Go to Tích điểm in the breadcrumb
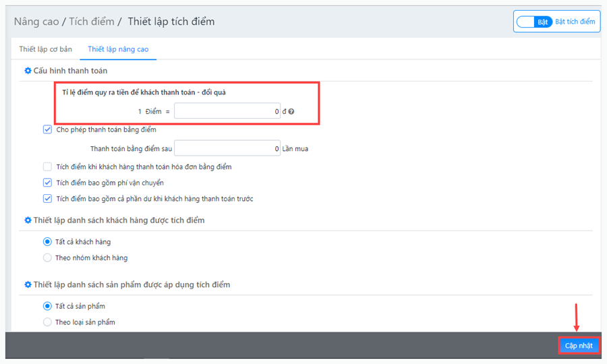This screenshot has width=607, height=364. point(92,22)
